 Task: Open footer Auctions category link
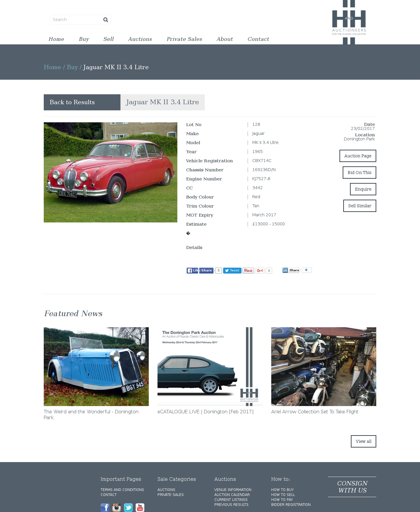166,490
